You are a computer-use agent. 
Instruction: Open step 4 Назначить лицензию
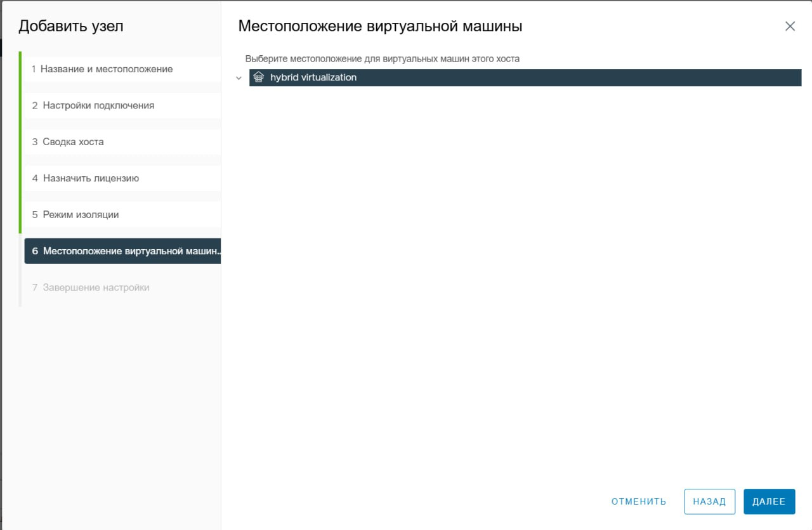(x=122, y=178)
